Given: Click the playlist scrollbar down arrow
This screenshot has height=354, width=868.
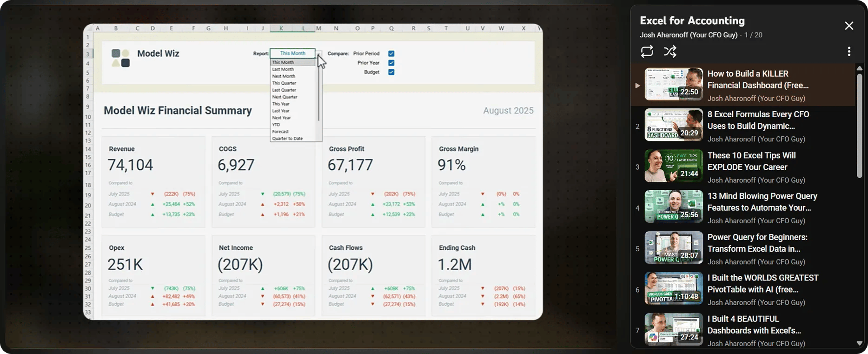Looking at the screenshot, I should (859, 343).
